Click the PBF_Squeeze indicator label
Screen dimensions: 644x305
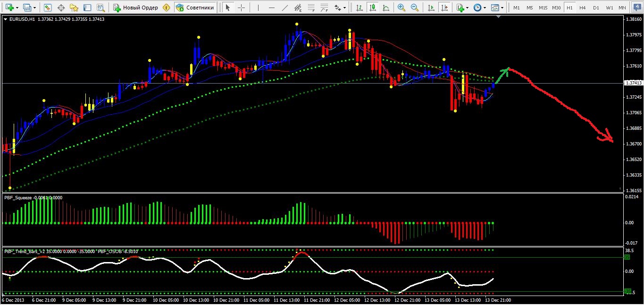point(17,198)
